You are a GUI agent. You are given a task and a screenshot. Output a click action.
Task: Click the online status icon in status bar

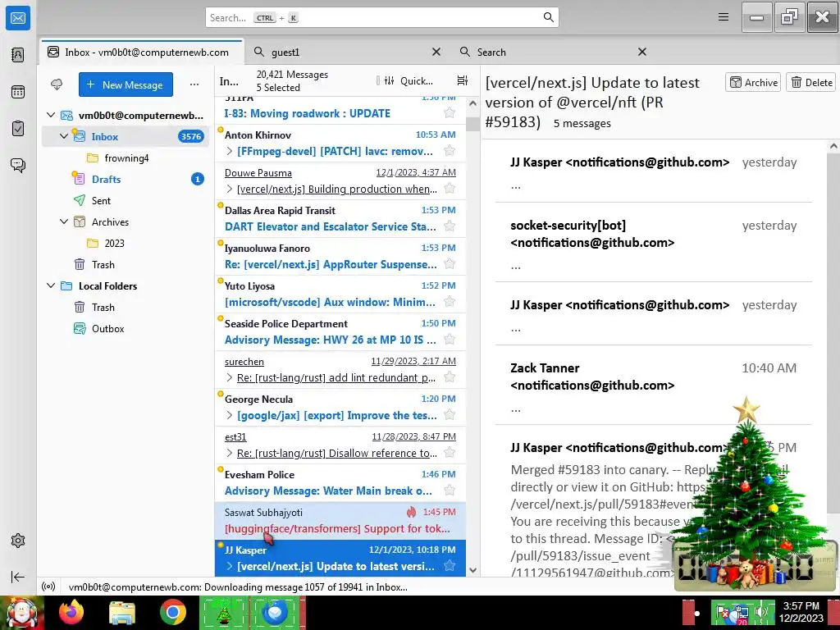48,587
